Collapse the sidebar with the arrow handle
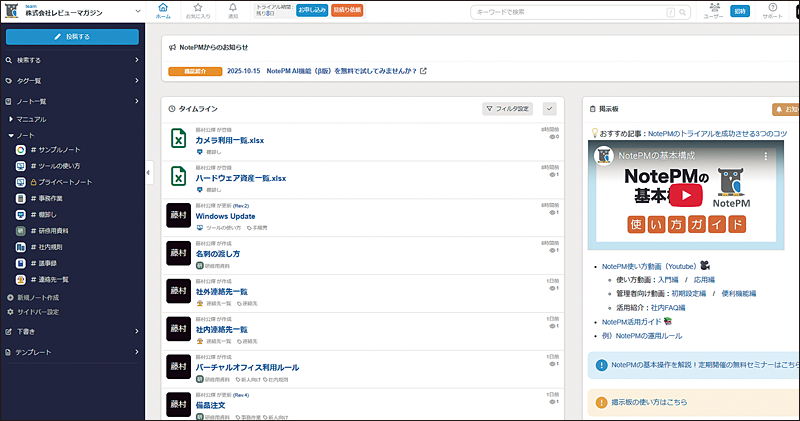This screenshot has width=800, height=421. click(148, 173)
